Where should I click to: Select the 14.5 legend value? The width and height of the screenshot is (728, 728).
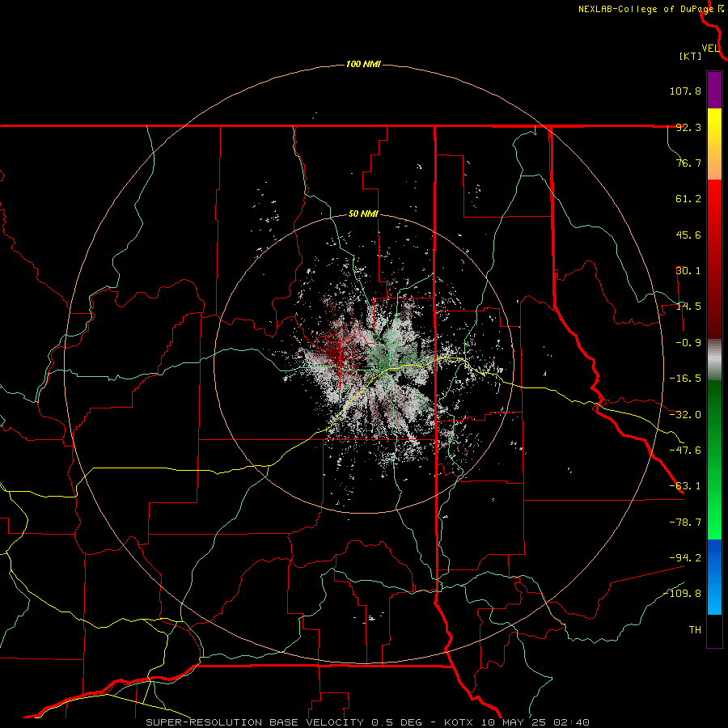[688, 307]
